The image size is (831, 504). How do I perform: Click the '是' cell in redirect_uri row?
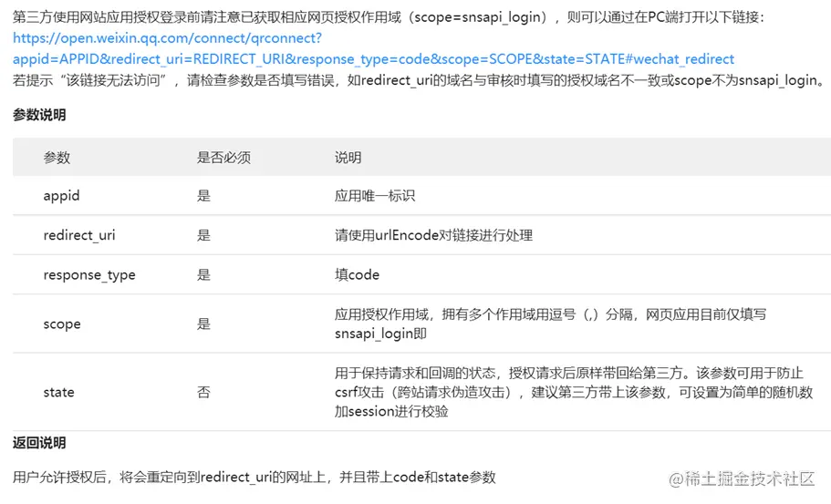pyautogui.click(x=203, y=235)
